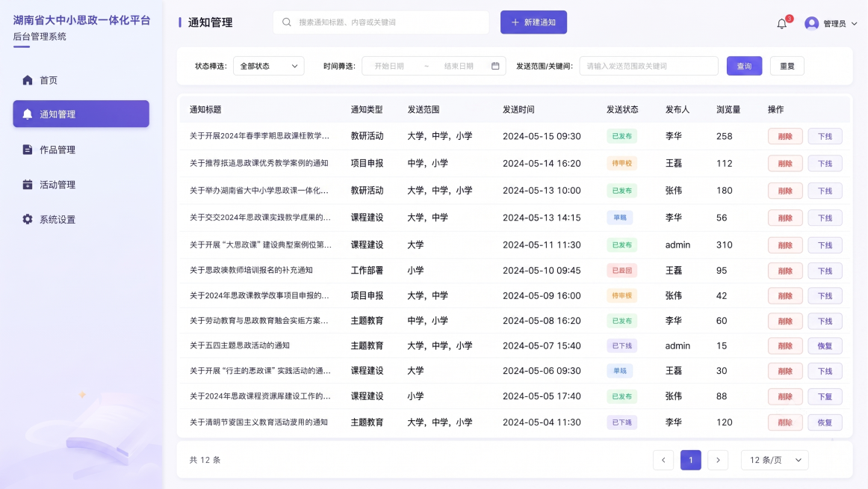The height and width of the screenshot is (489, 868).
Task: Open 活动管理 in the sidebar
Action: (81, 185)
